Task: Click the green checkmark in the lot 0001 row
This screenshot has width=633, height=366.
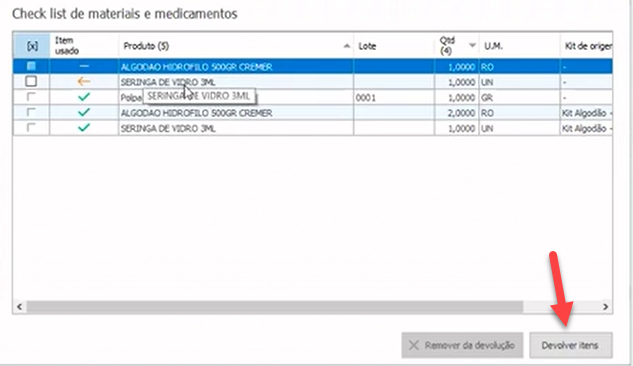Action: pos(84,97)
